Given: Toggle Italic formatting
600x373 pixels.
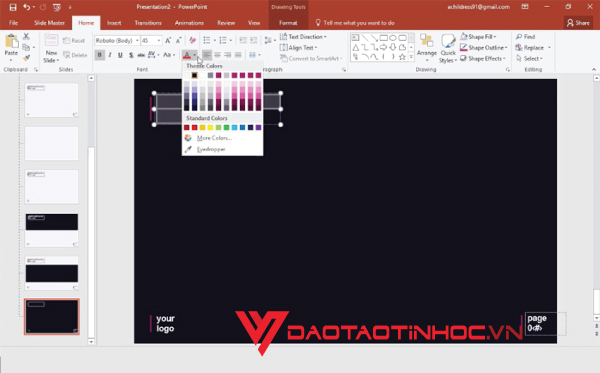Looking at the screenshot, I should click(110, 55).
